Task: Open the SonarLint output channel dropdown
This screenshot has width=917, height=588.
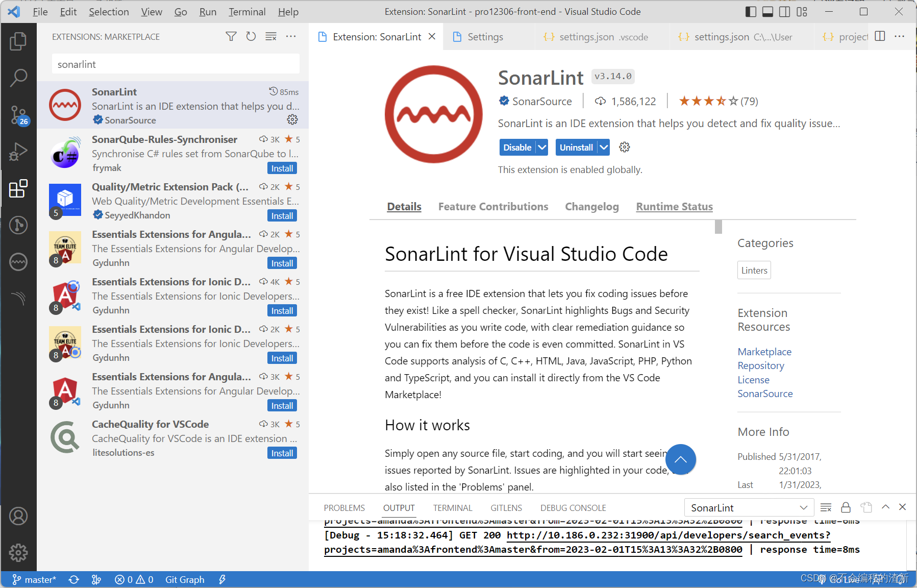Action: [x=749, y=508]
